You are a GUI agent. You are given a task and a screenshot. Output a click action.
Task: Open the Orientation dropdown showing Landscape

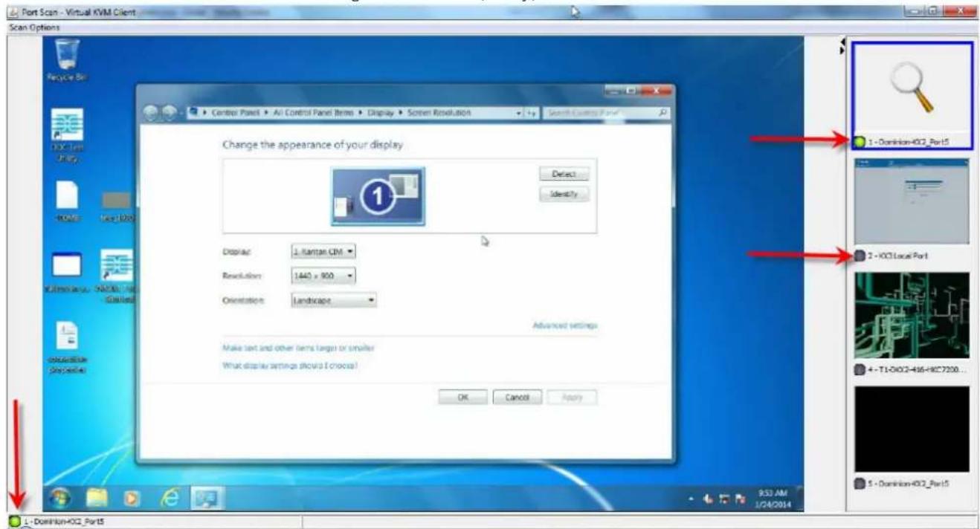tap(333, 300)
